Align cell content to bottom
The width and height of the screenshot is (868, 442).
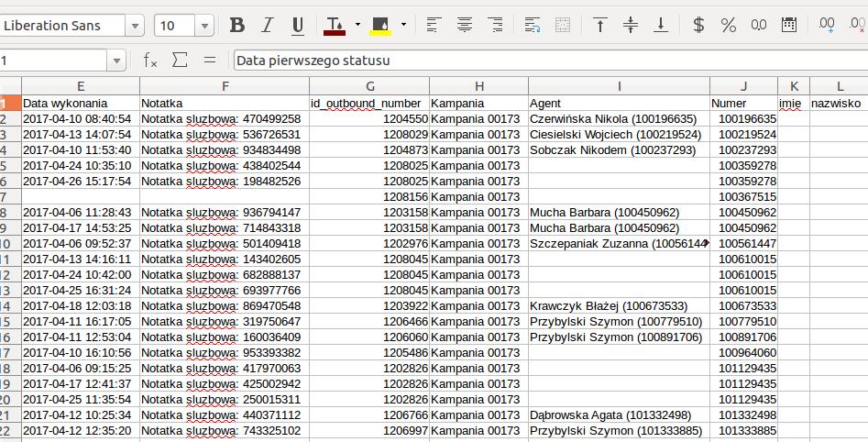[x=661, y=25]
